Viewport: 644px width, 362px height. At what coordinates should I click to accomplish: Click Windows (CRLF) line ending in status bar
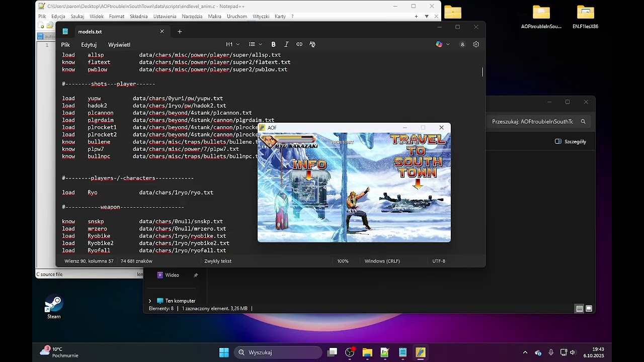(382, 261)
